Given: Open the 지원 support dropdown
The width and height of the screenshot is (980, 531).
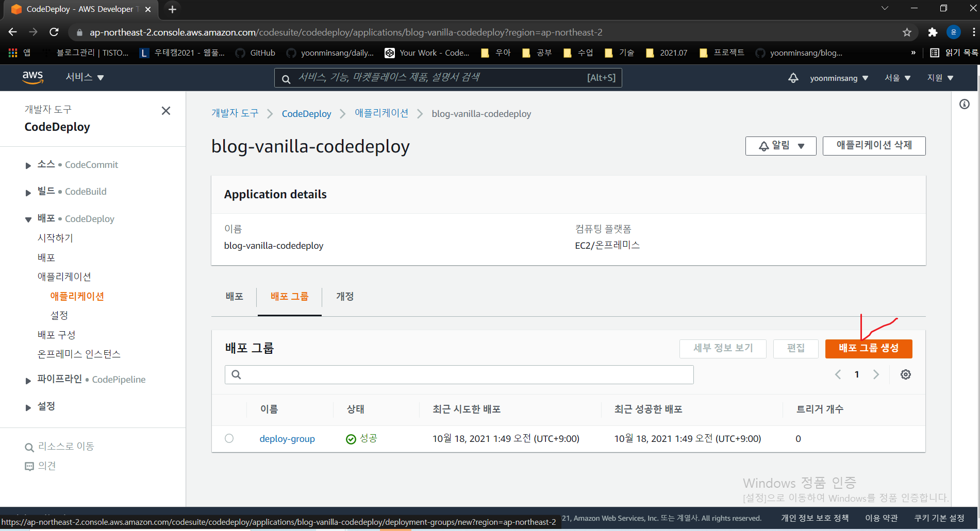Looking at the screenshot, I should point(940,78).
